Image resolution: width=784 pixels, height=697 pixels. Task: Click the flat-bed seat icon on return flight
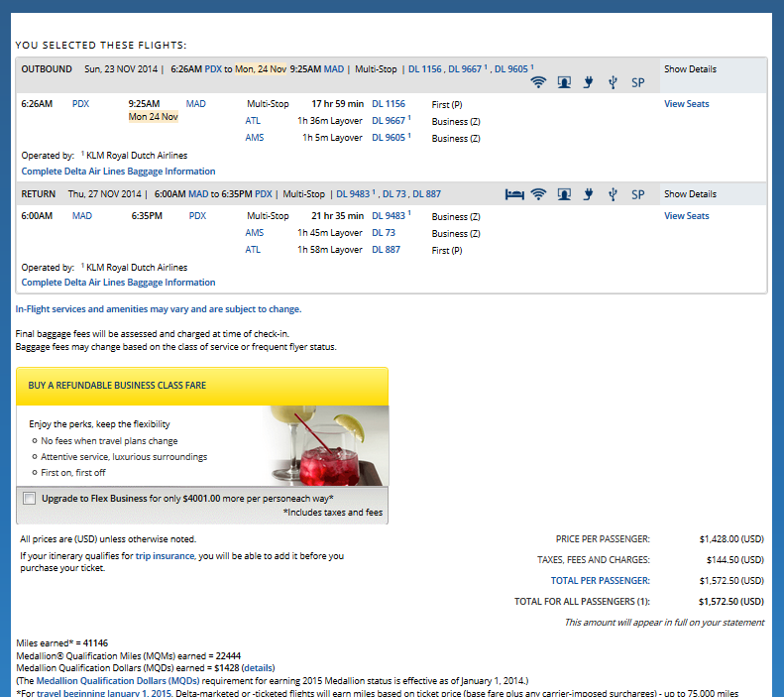tap(513, 194)
